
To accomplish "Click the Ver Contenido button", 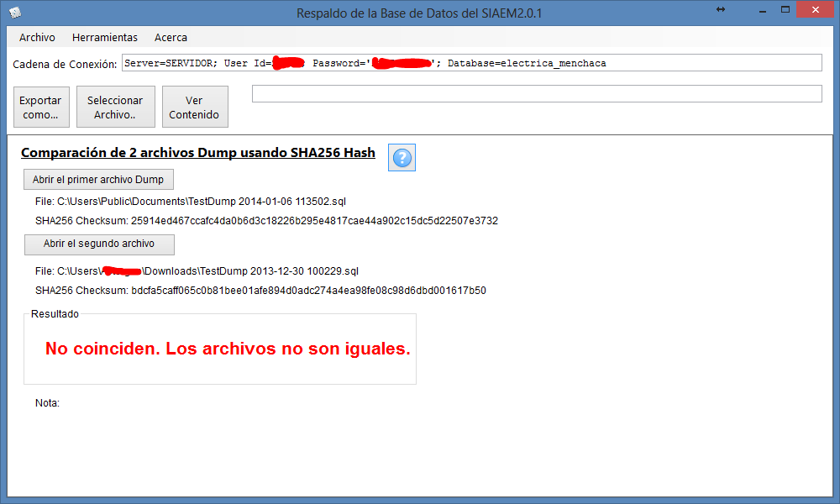I will [194, 108].
